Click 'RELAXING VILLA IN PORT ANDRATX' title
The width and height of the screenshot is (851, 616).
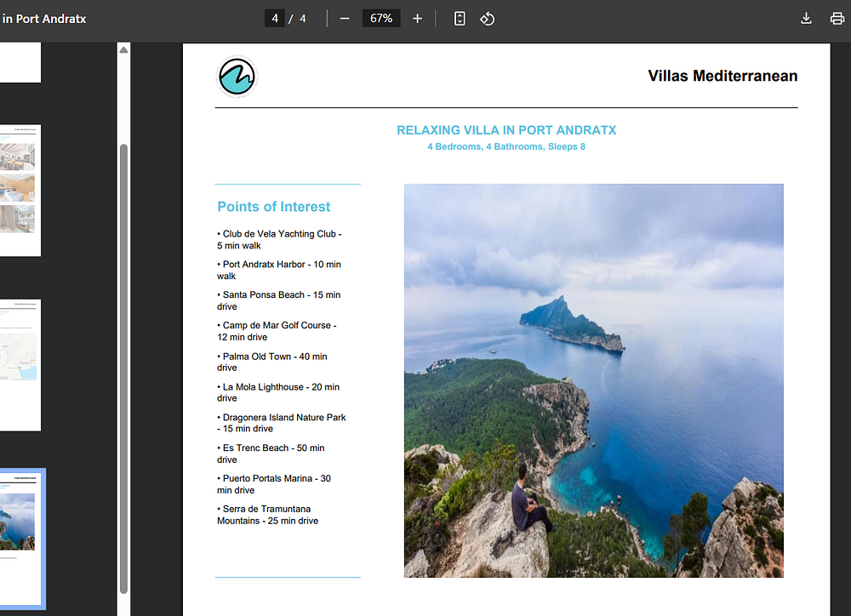506,130
